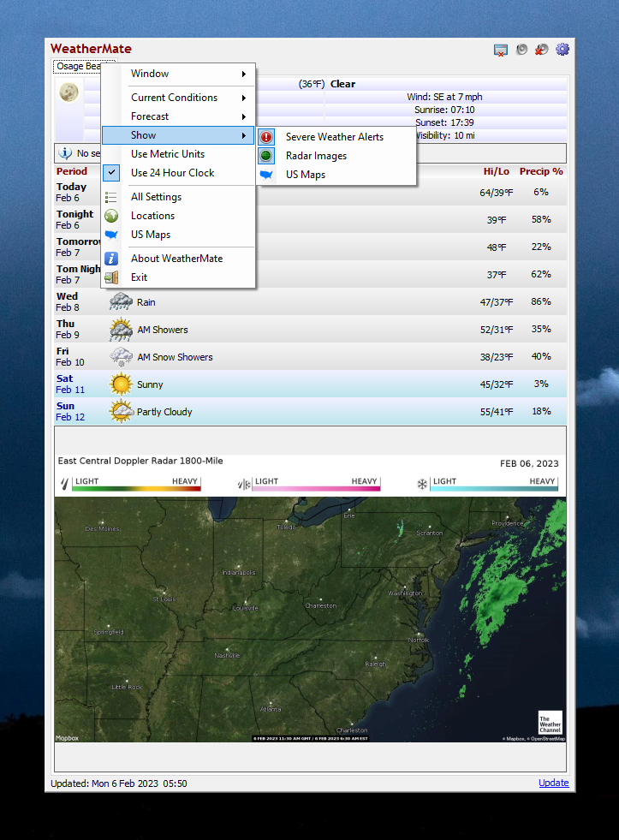This screenshot has width=619, height=840.
Task: Open the Current Conditions menu entry
Action: click(x=178, y=98)
